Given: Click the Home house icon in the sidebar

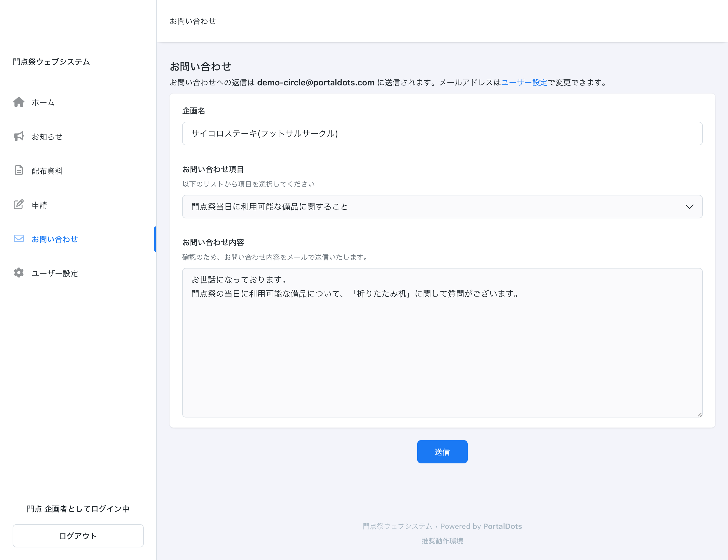Looking at the screenshot, I should tap(19, 102).
